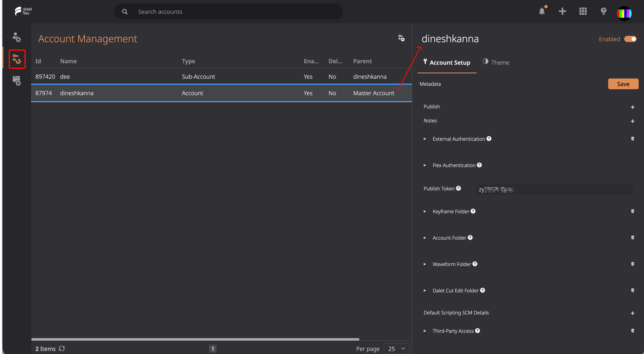Open user management sidebar icon
Image resolution: width=644 pixels, height=354 pixels.
point(17,37)
